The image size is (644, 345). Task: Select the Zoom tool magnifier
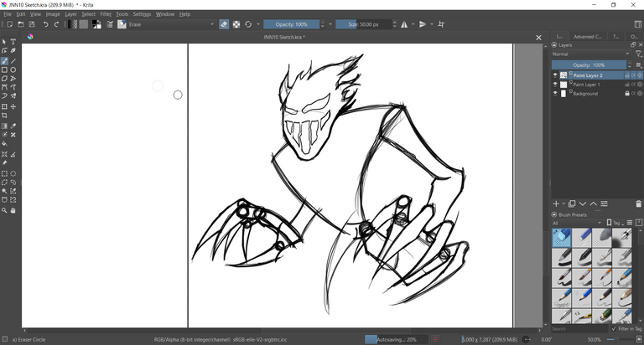pyautogui.click(x=4, y=210)
